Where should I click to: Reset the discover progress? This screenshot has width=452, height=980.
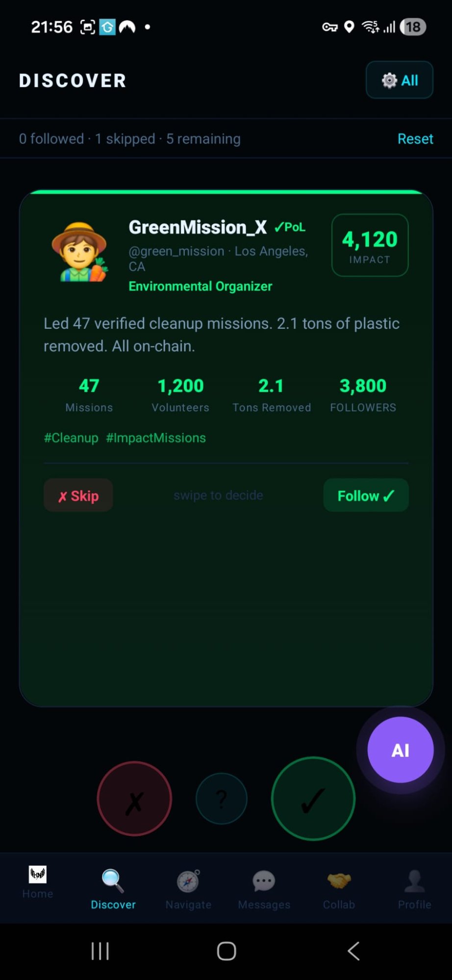(415, 139)
